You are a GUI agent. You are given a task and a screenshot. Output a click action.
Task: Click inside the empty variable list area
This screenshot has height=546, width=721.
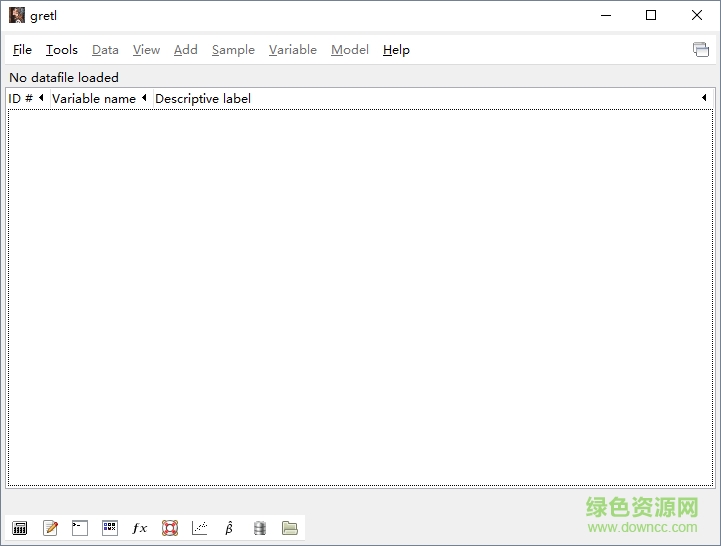coord(360,300)
